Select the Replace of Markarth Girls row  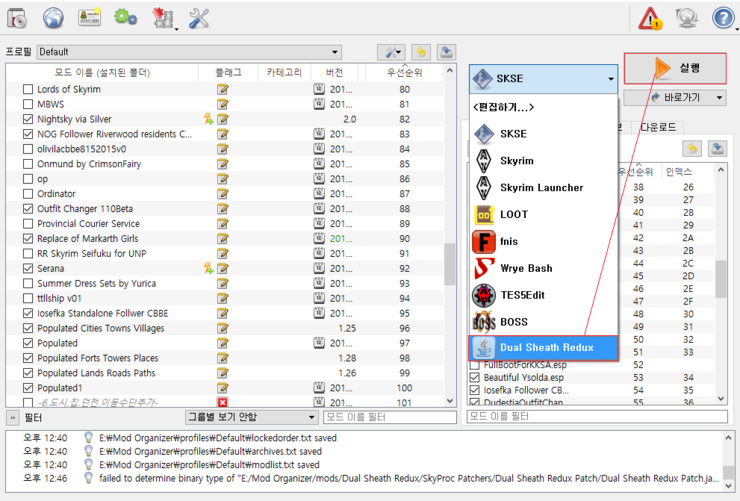(225, 239)
